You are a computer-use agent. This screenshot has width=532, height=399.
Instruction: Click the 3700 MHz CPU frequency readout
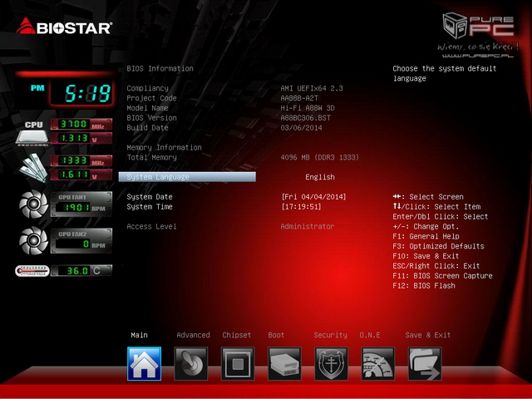[x=81, y=124]
